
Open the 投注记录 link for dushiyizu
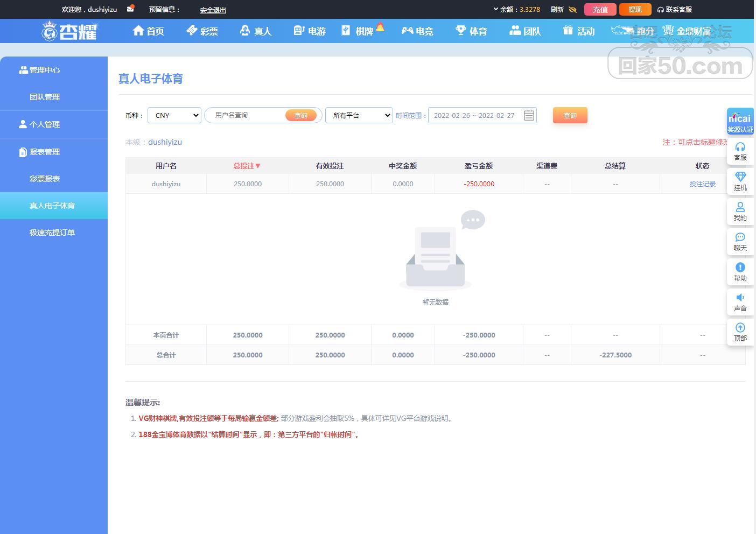click(702, 184)
